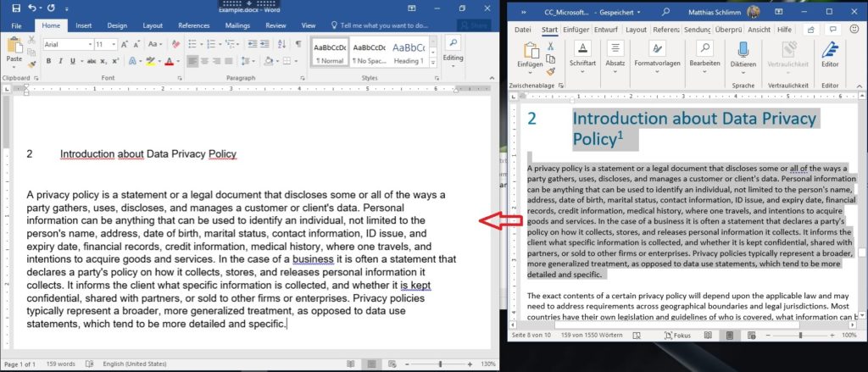
Task: Click the Fokus button in right status bar
Action: pos(676,336)
